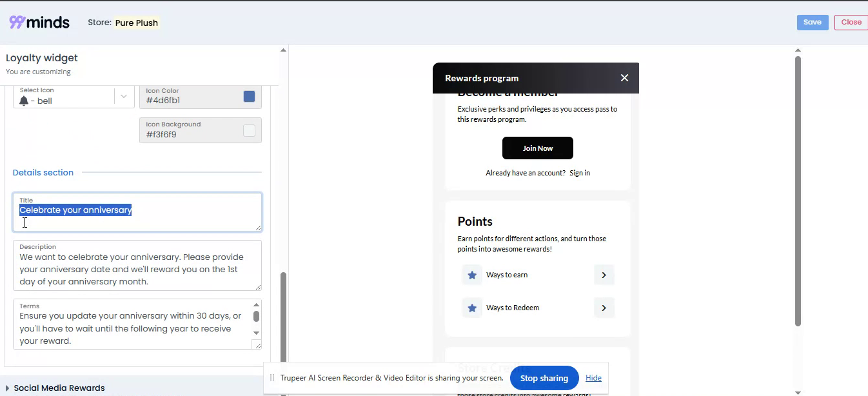Click the Close button in the header

[x=851, y=23]
